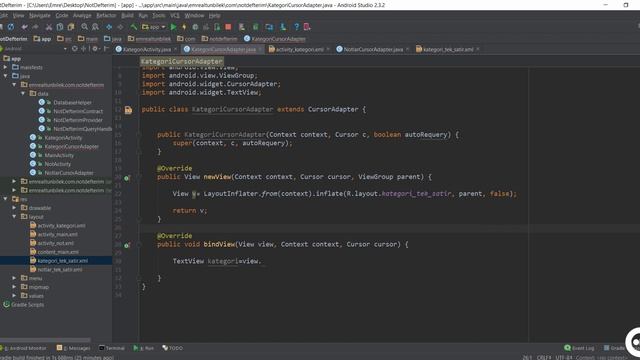
Task: Stop the app with red square icon
Action: [228, 27]
